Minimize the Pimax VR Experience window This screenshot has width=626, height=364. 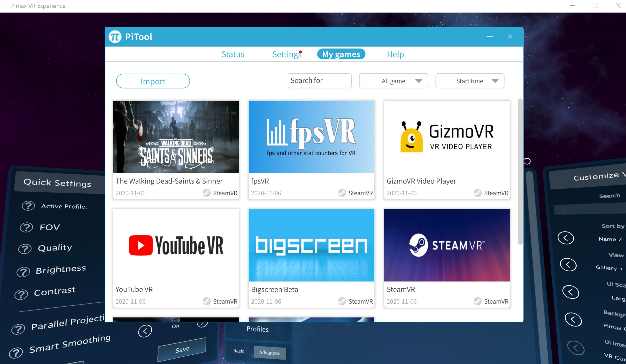pos(573,5)
